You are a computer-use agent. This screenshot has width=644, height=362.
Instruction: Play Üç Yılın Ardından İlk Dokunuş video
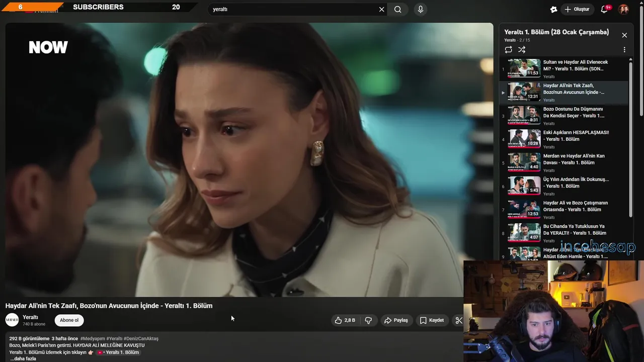click(563, 186)
